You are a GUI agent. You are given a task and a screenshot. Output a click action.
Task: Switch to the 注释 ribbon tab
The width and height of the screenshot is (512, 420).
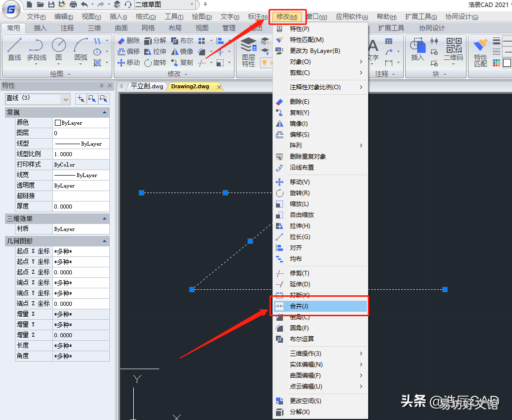(67, 28)
